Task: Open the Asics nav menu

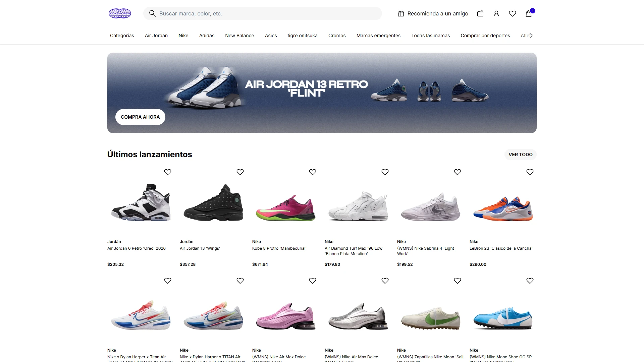Action: (x=271, y=36)
